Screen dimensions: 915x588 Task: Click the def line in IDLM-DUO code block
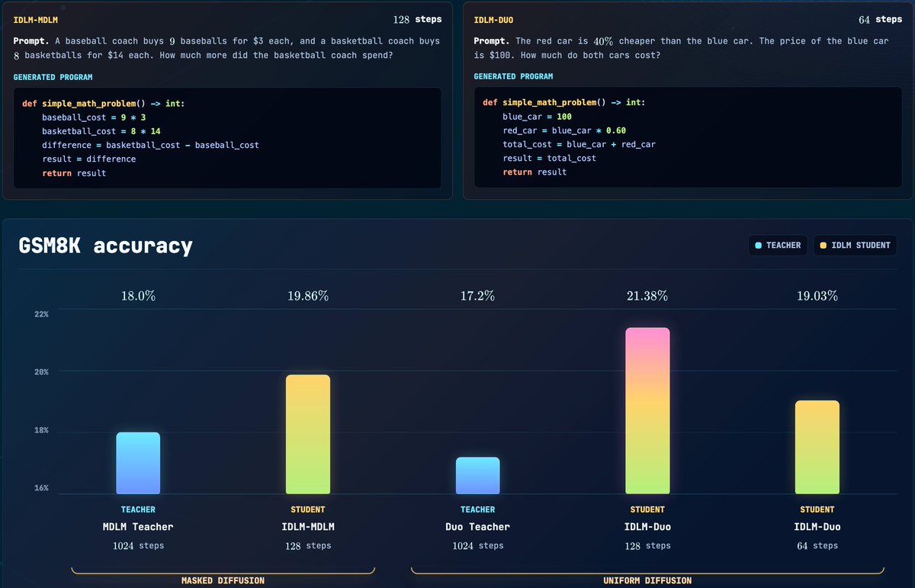tap(564, 103)
